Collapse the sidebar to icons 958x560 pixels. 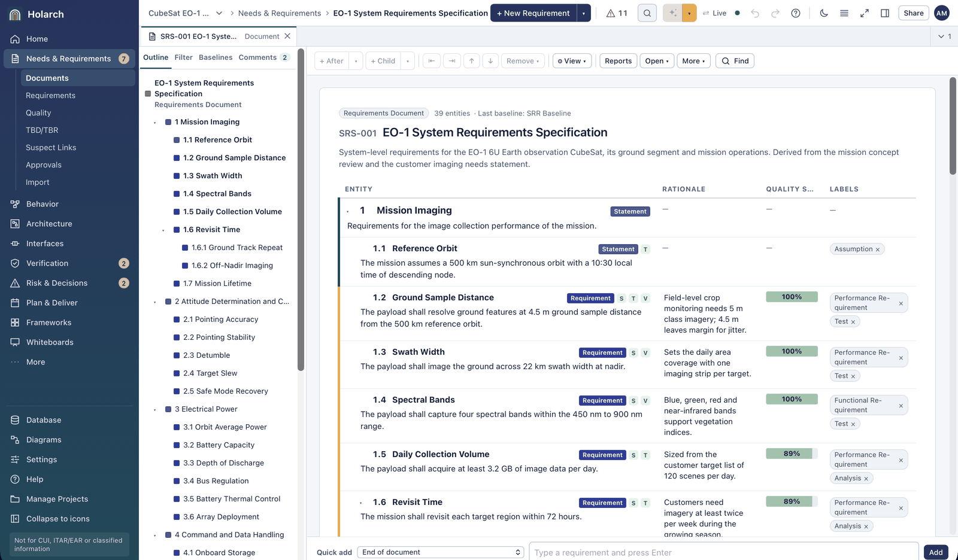69,519
